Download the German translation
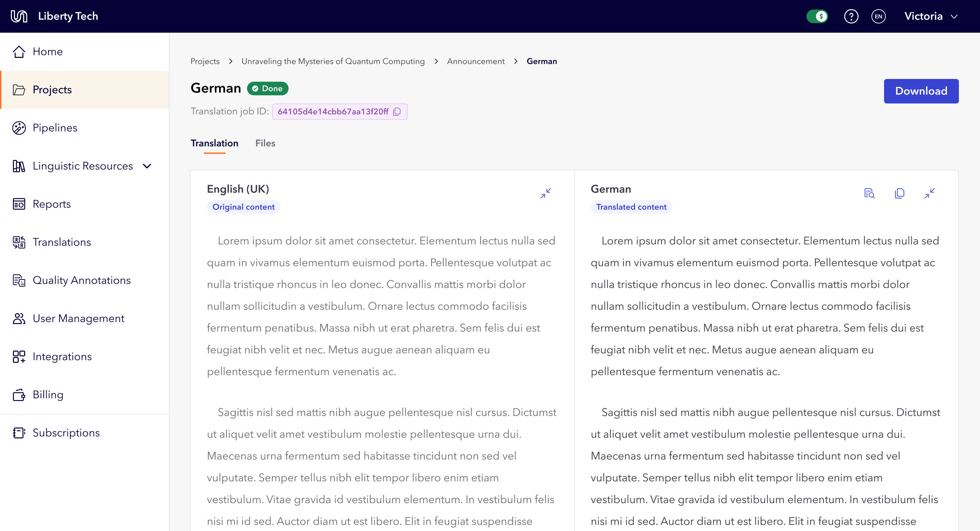 [921, 91]
